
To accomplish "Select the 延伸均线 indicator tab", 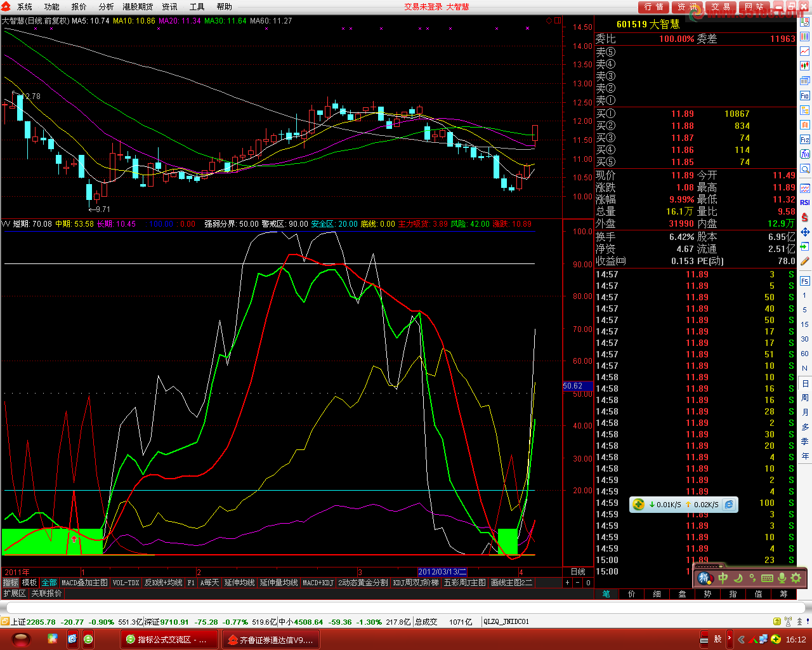I will point(239,583).
